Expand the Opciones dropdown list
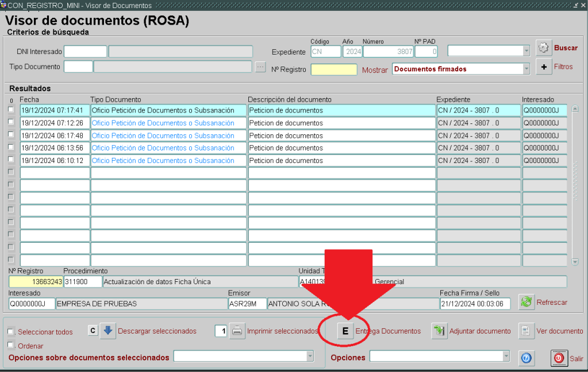Screen dimensions: 588x372 pos(506,357)
